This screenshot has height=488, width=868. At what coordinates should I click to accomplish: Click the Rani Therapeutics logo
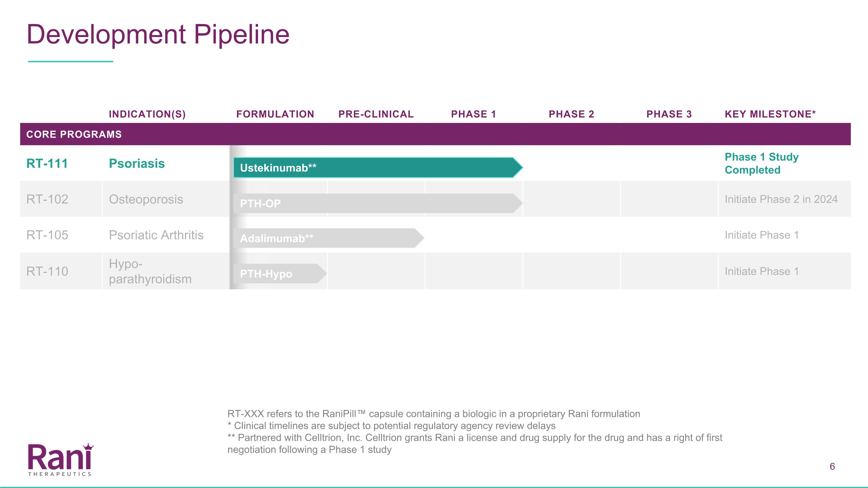coord(60,460)
